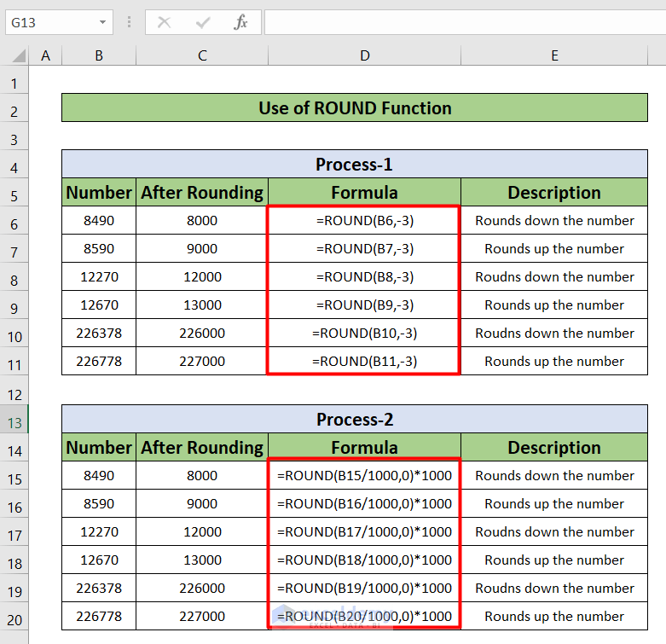Viewport: 666px width, 644px height.
Task: Click 'After Rounding' header in row 5
Action: point(202,193)
